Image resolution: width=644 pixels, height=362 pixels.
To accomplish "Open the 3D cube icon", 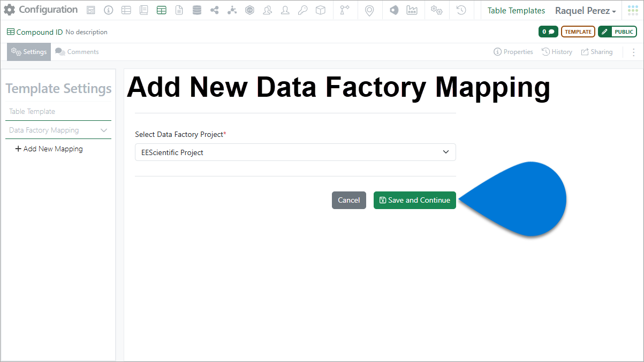I will point(321,10).
